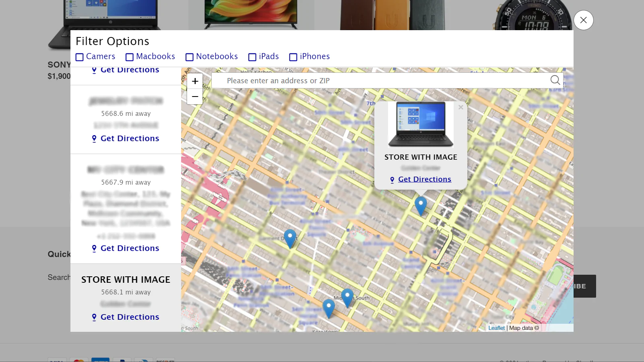Click the magnifier search icon in map

(555, 80)
